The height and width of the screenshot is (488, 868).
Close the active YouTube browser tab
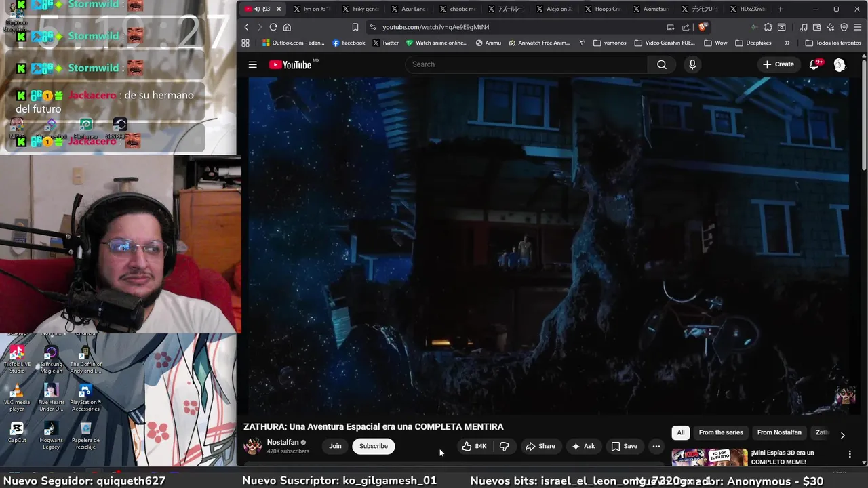click(278, 9)
